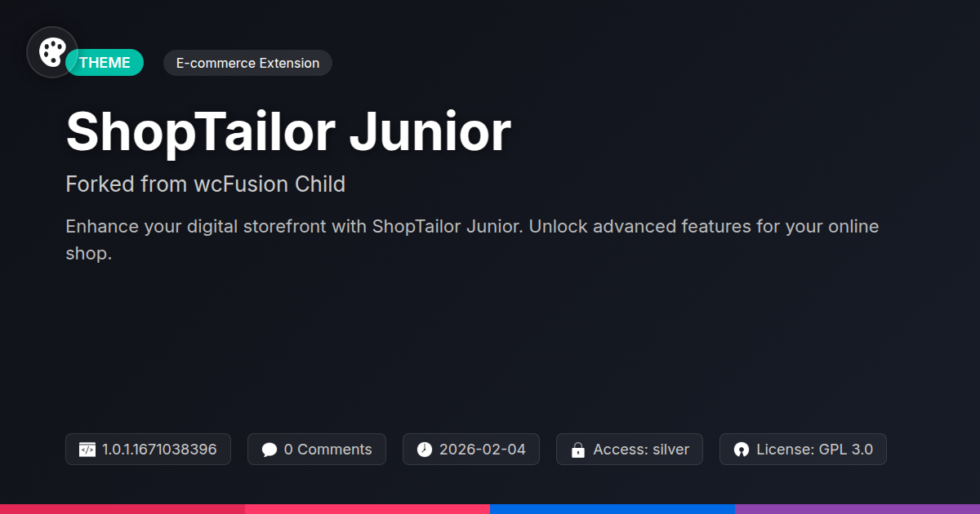The height and width of the screenshot is (514, 980).
Task: Click the code icon beside version number
Action: tap(87, 450)
